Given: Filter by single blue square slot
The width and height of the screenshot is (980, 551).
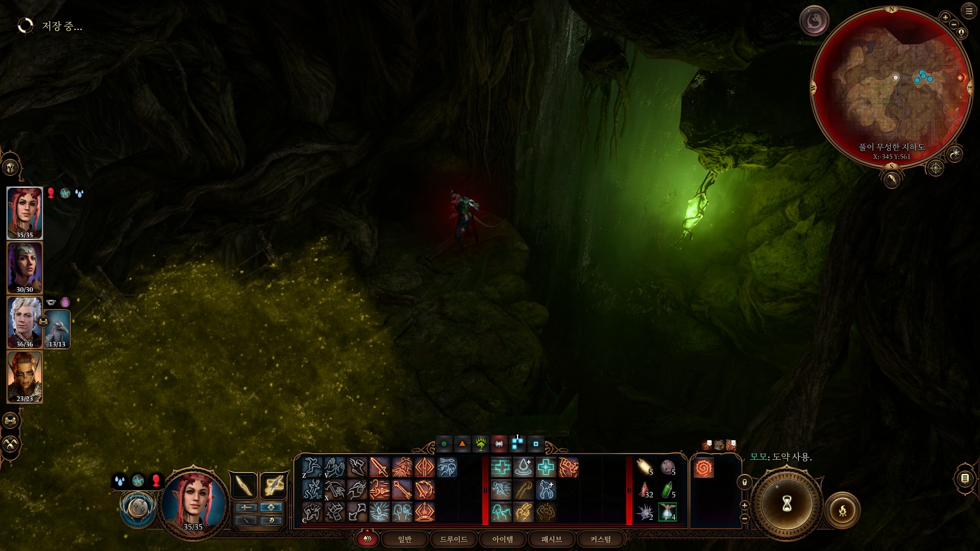Looking at the screenshot, I should click(x=536, y=444).
